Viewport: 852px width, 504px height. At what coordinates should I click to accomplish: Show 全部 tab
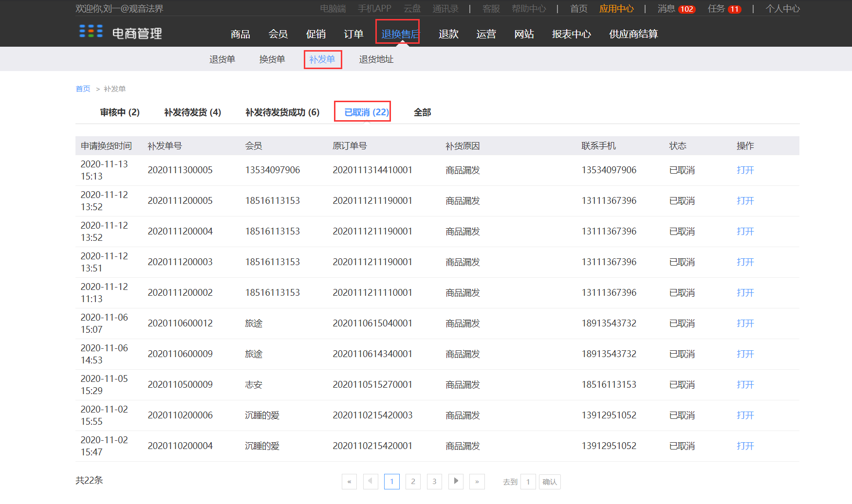click(x=422, y=112)
